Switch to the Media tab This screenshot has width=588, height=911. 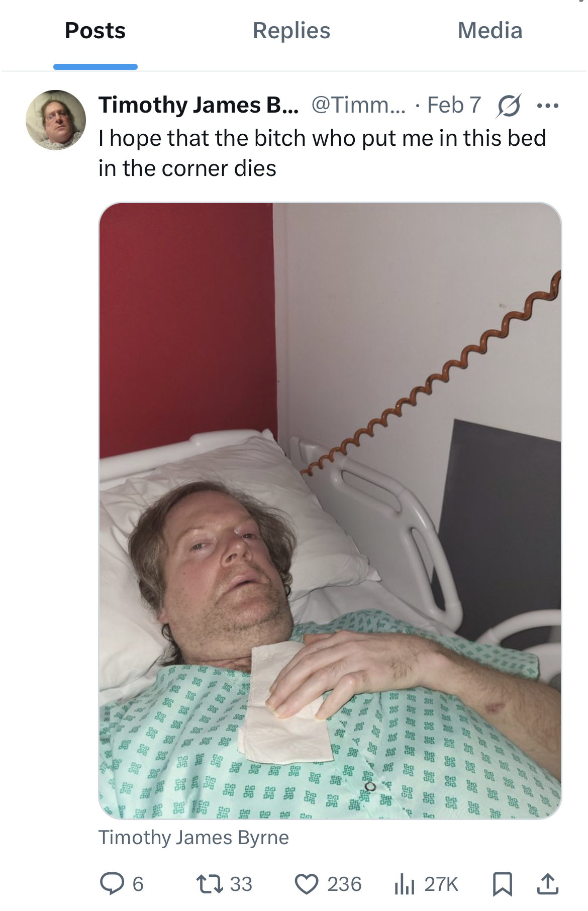(x=490, y=31)
